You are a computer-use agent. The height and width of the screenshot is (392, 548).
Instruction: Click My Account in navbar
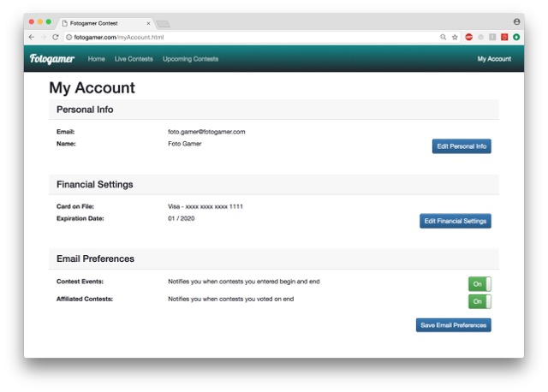coord(494,59)
